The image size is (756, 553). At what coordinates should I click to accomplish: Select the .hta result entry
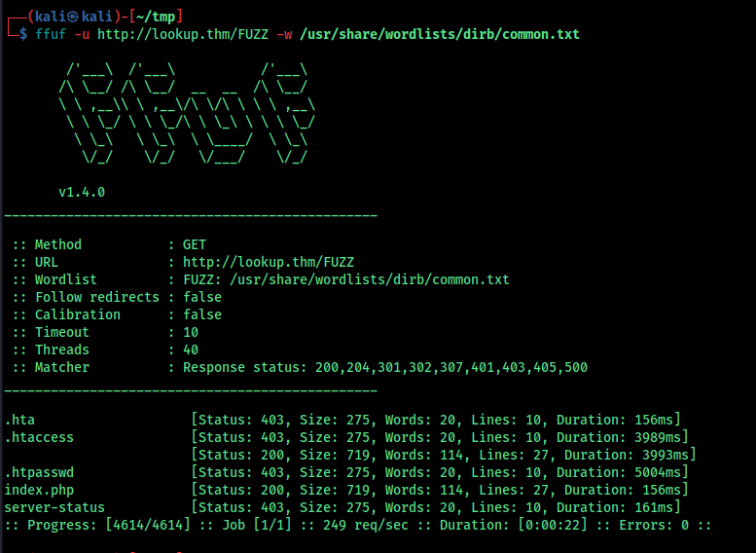pyautogui.click(x=342, y=420)
